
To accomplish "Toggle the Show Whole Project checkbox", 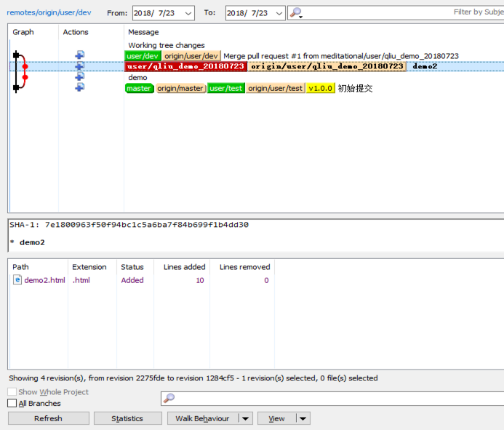I will tap(12, 392).
